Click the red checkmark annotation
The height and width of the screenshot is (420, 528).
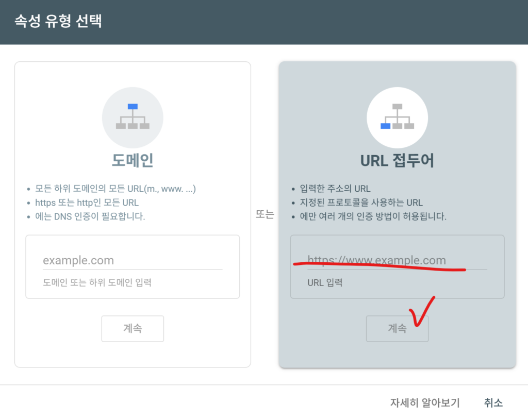[x=422, y=313]
